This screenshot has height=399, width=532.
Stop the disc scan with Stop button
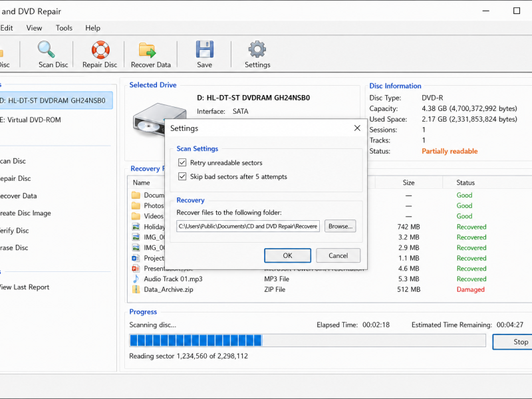513,342
